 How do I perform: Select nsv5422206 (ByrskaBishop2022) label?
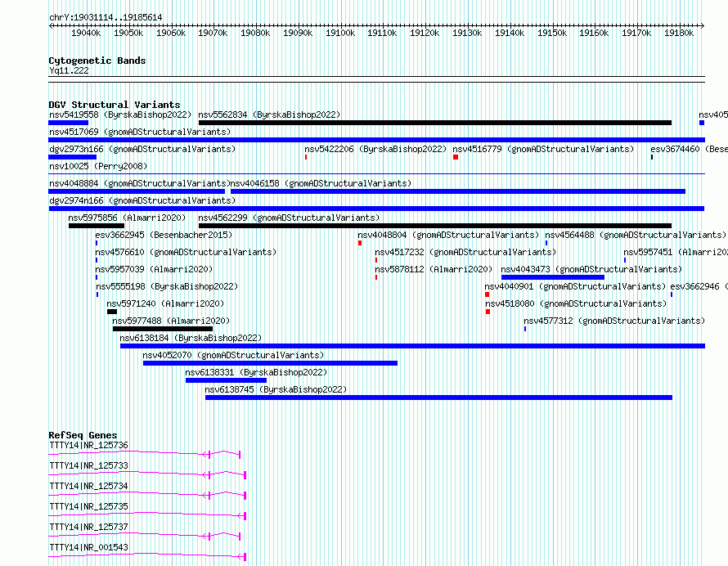(x=375, y=149)
